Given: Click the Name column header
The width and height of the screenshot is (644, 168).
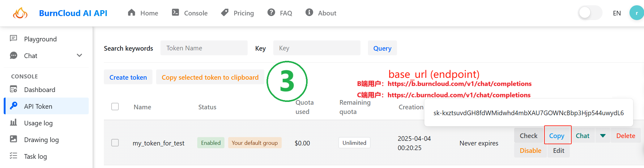Looking at the screenshot, I should point(143,107).
